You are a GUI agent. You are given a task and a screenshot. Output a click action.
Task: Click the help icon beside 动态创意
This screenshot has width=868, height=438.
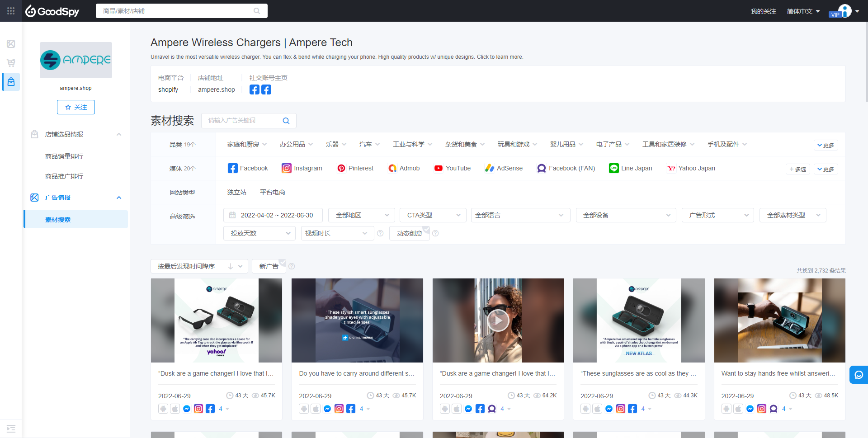[x=435, y=233]
